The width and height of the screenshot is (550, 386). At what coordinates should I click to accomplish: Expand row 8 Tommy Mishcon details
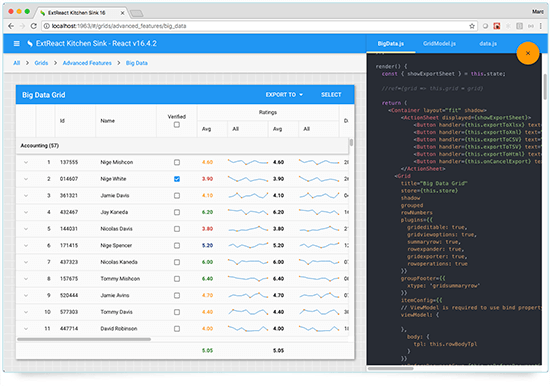(26, 279)
